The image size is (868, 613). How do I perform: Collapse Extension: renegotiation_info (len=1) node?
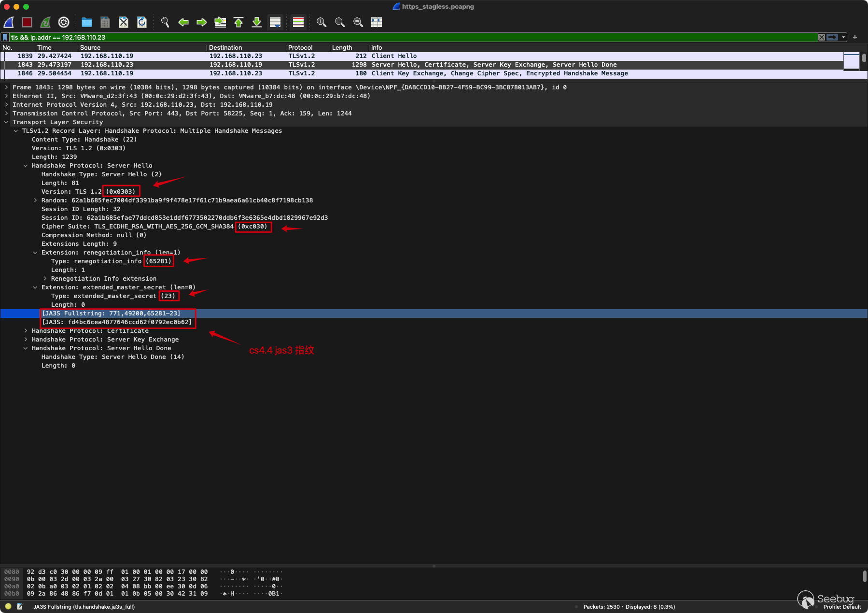click(35, 253)
